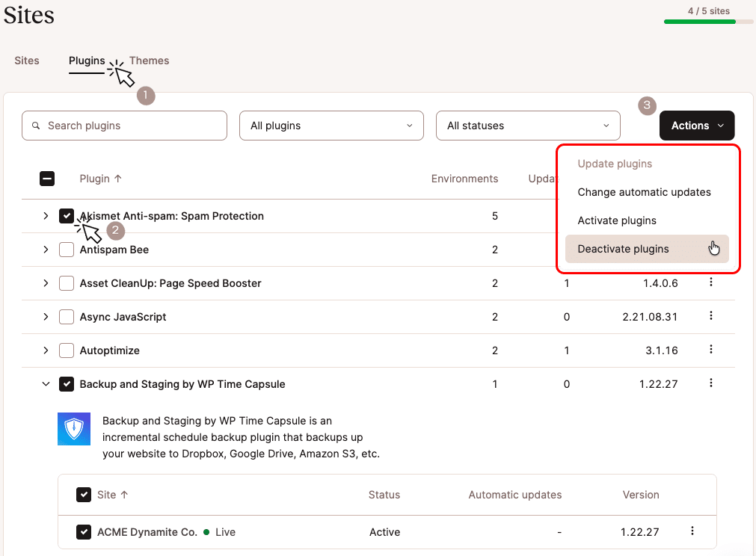The image size is (756, 556).
Task: Switch to the Themes tab
Action: coord(149,61)
